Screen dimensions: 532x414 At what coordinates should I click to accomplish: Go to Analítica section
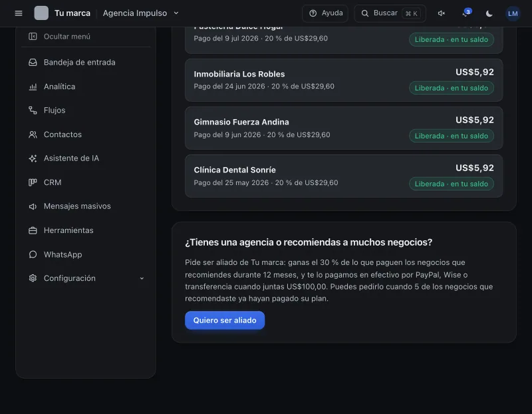tap(86, 87)
